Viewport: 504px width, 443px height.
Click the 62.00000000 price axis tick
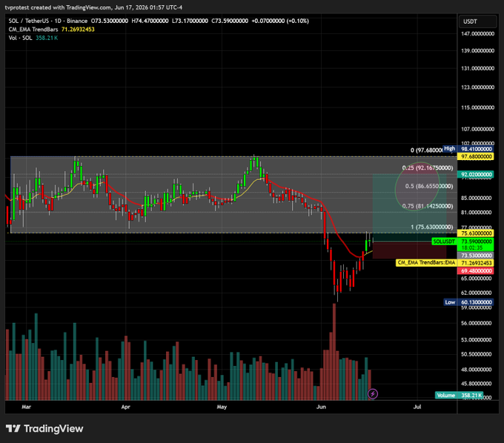tap(477, 293)
